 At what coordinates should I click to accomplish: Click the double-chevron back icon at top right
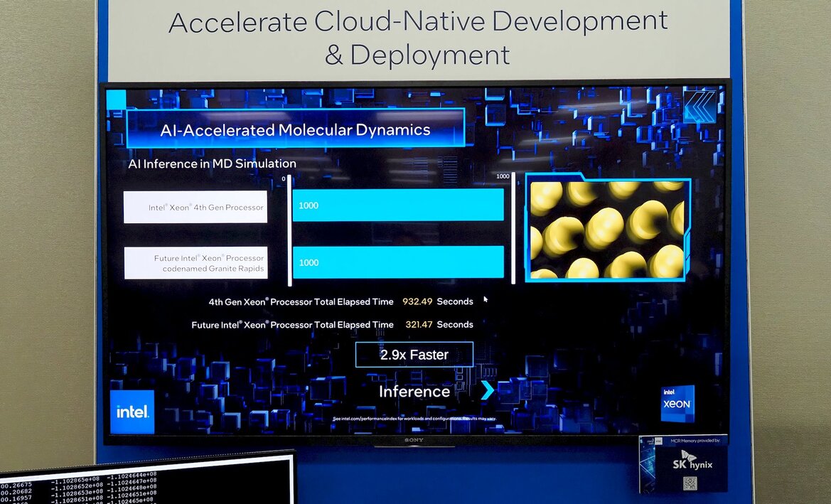tap(699, 107)
